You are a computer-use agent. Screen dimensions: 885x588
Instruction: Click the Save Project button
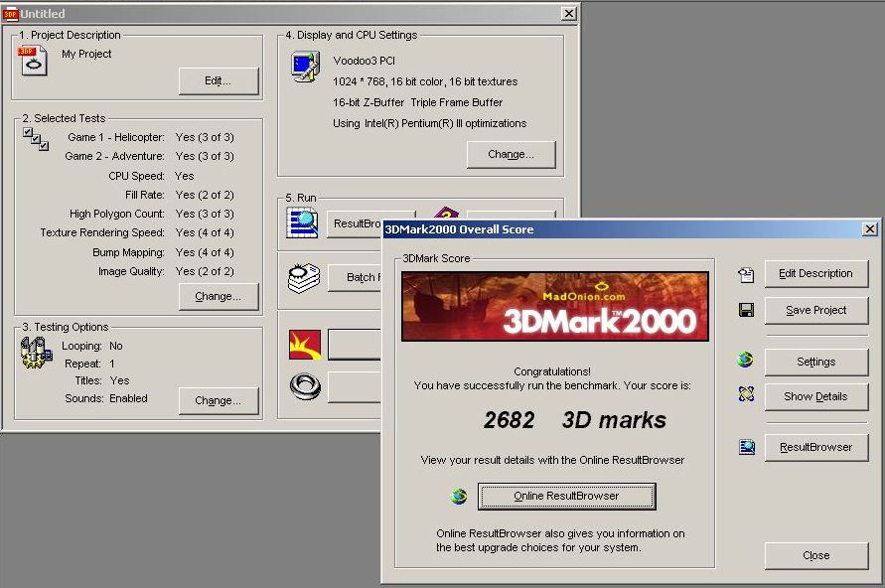coord(816,310)
